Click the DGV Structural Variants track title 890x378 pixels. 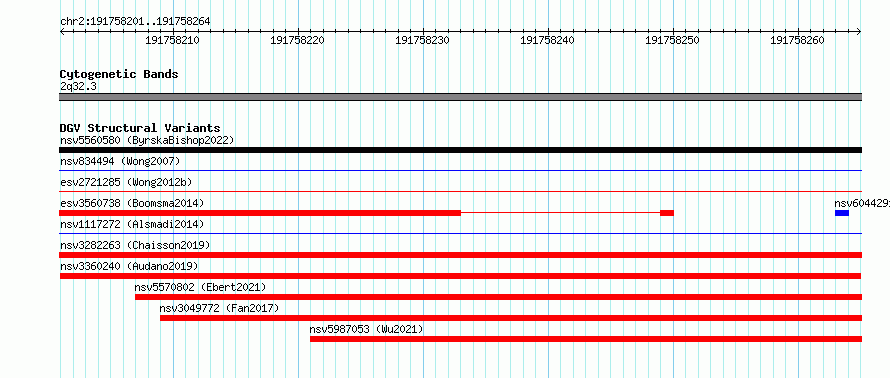(140, 128)
